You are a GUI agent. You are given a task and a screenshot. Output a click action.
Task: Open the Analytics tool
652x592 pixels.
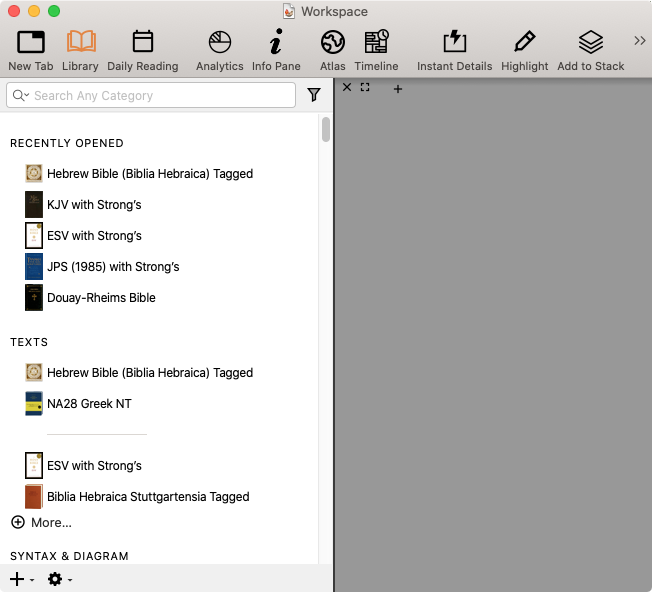(219, 49)
